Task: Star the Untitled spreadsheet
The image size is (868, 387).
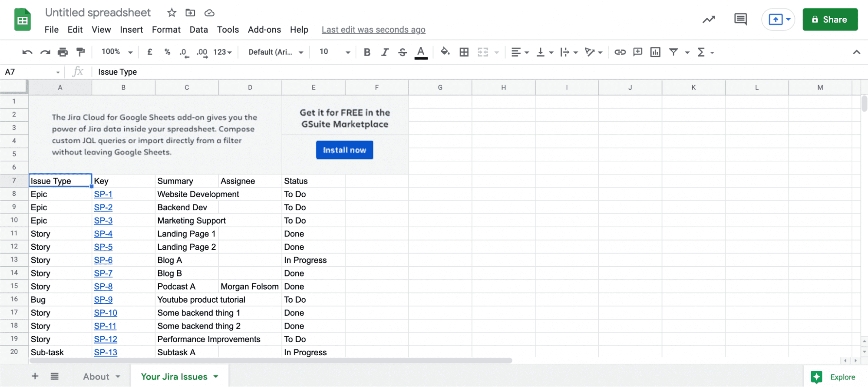Action: (x=172, y=13)
